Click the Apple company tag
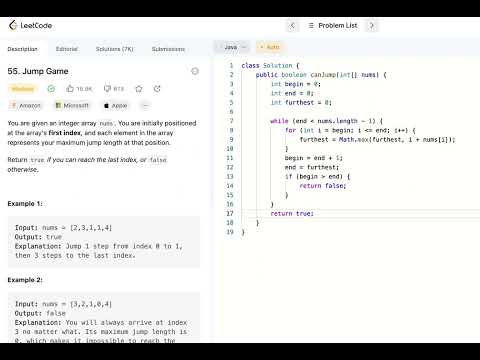 [116, 106]
